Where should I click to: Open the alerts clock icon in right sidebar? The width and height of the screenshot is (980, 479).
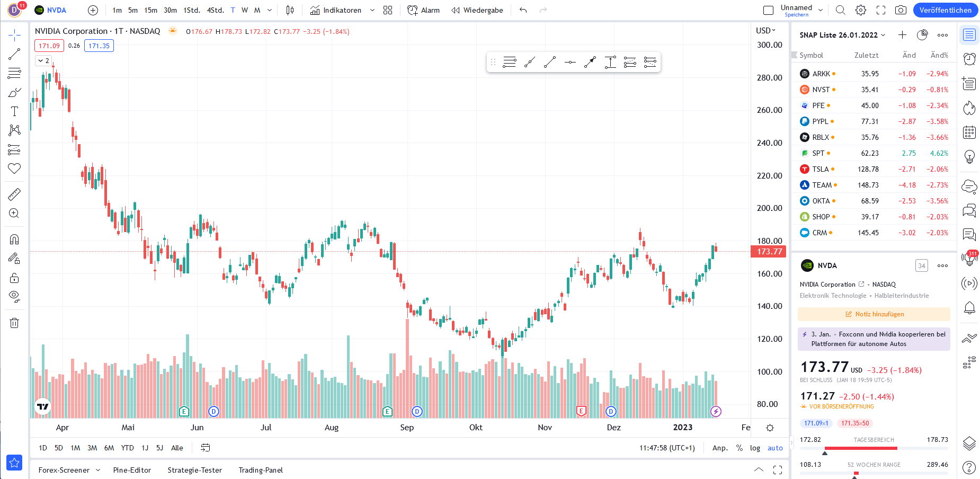pyautogui.click(x=969, y=59)
